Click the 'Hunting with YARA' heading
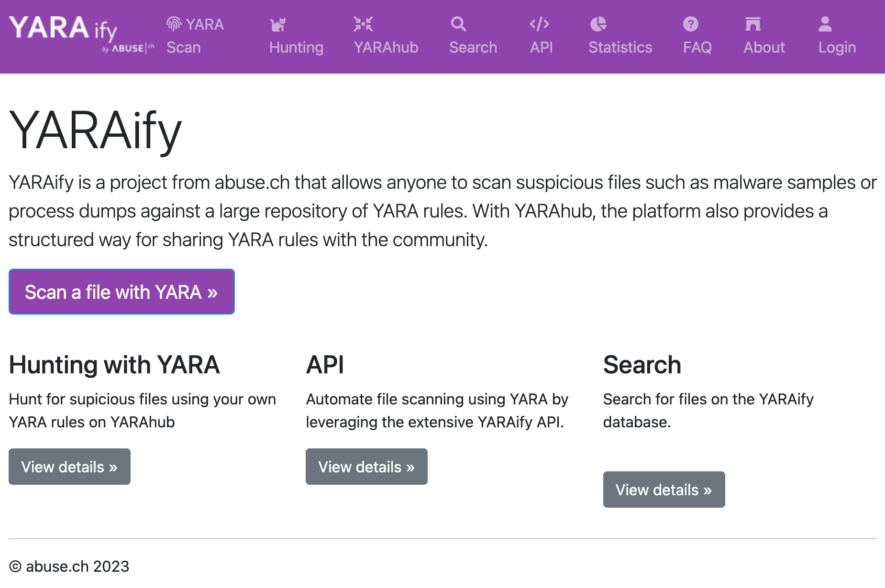This screenshot has height=588, width=885. (x=114, y=365)
